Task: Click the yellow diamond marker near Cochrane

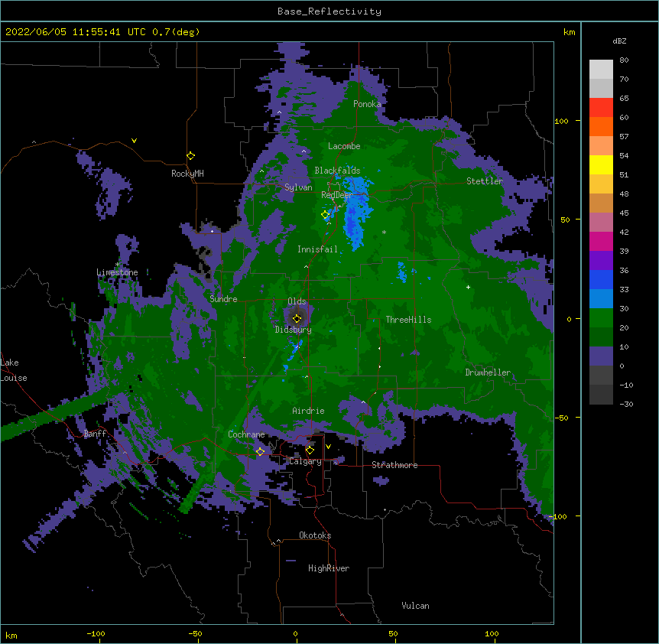Action: [260, 452]
